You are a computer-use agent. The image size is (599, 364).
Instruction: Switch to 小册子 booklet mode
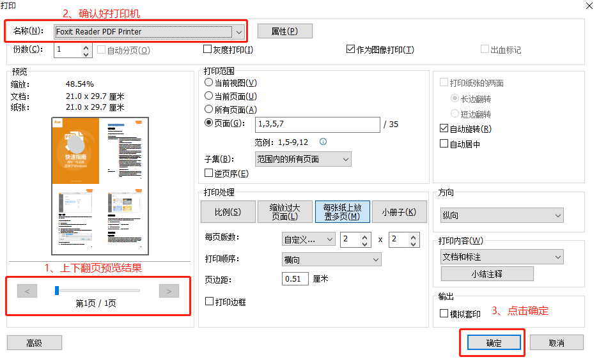(x=399, y=212)
